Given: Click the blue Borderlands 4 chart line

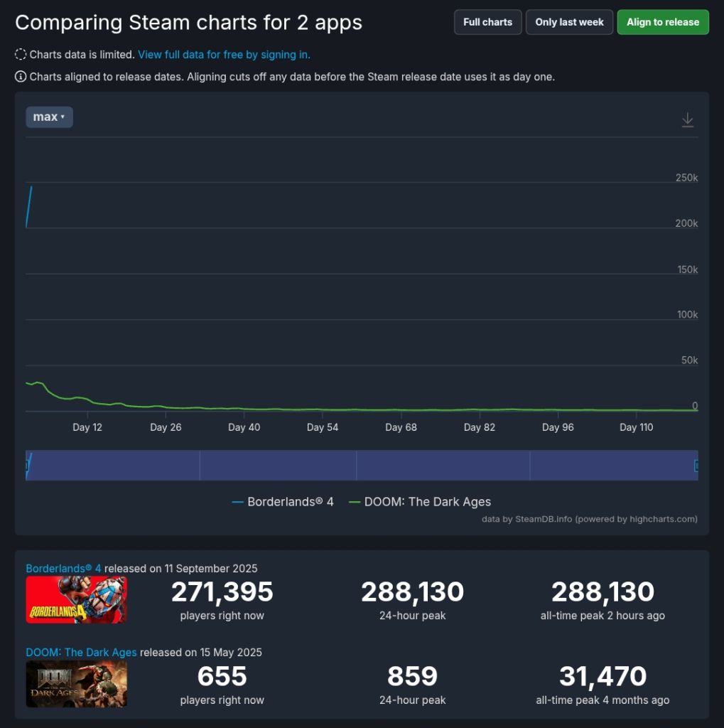Looking at the screenshot, I should click(x=28, y=207).
